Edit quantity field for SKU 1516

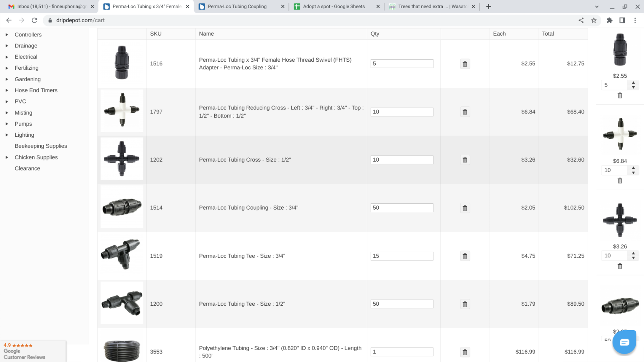coord(402,64)
